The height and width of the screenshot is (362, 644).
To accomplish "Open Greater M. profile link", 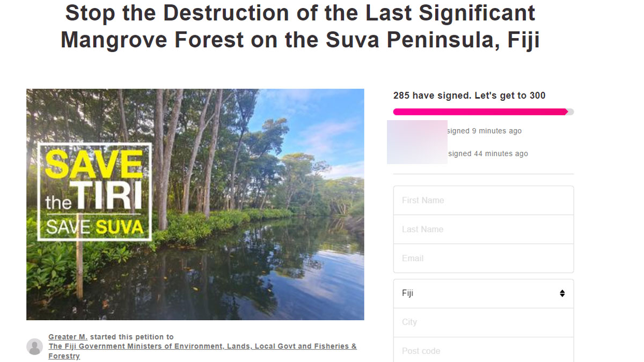I will pos(68,337).
